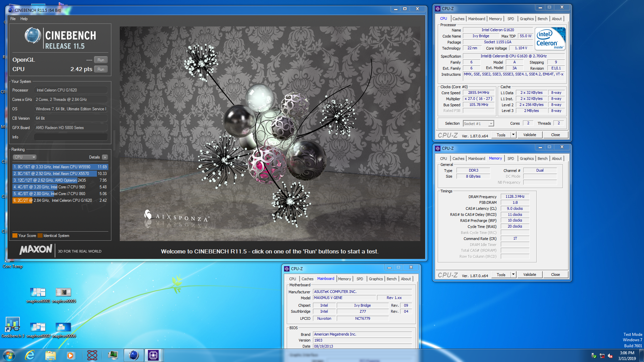The width and height of the screenshot is (644, 362).
Task: Click the top CPU-Z window title icon
Action: [438, 9]
